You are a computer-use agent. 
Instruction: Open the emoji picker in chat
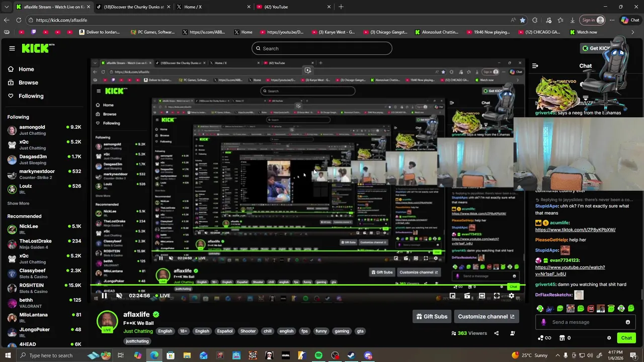(628, 322)
